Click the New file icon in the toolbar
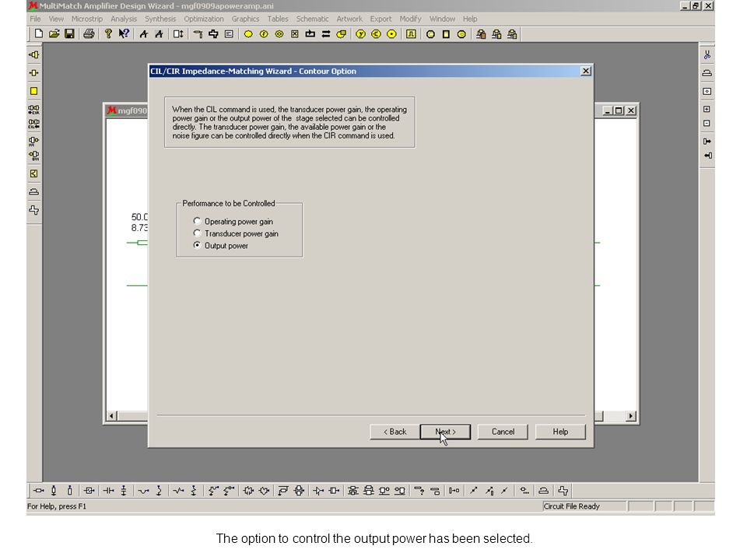The width and height of the screenshot is (747, 560). [39, 33]
